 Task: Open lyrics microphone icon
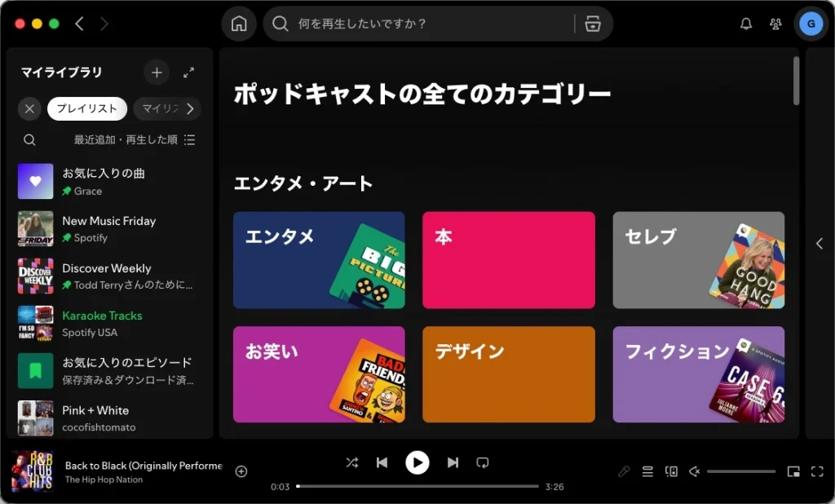click(624, 471)
